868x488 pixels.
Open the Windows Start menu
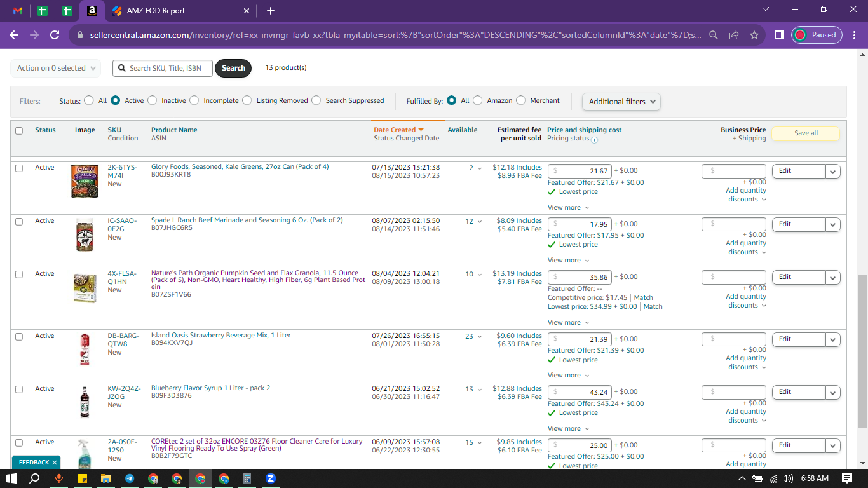12,478
